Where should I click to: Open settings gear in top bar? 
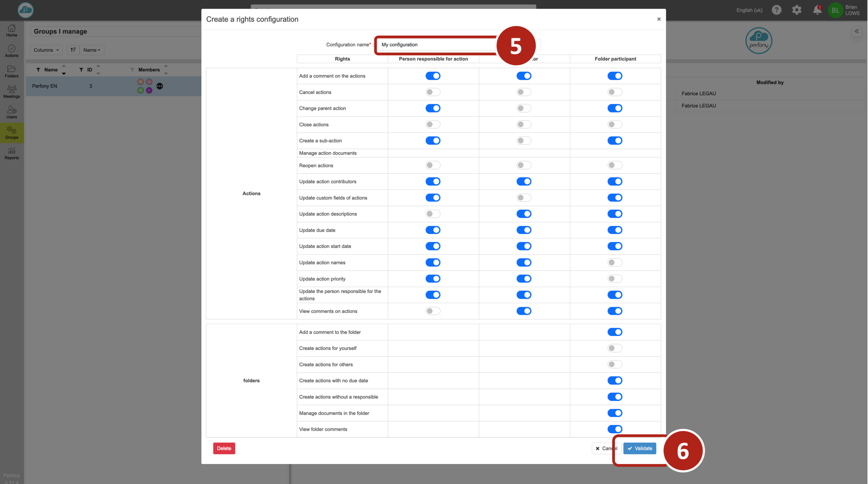(x=797, y=10)
